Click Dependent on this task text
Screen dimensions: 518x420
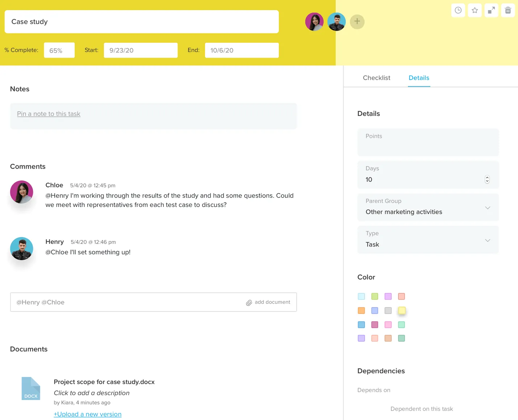pyautogui.click(x=422, y=409)
